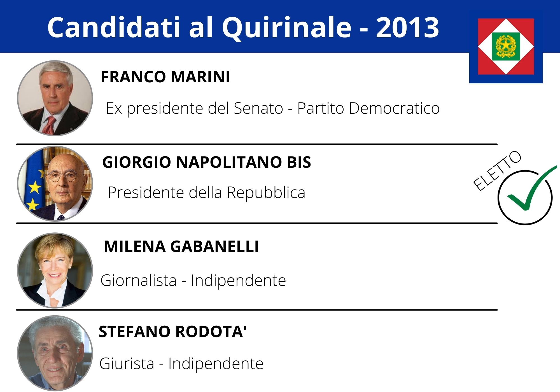Click the 'Giurista - Indipendente' subtitle
Viewport: 560px width, 392px height.
point(181,364)
